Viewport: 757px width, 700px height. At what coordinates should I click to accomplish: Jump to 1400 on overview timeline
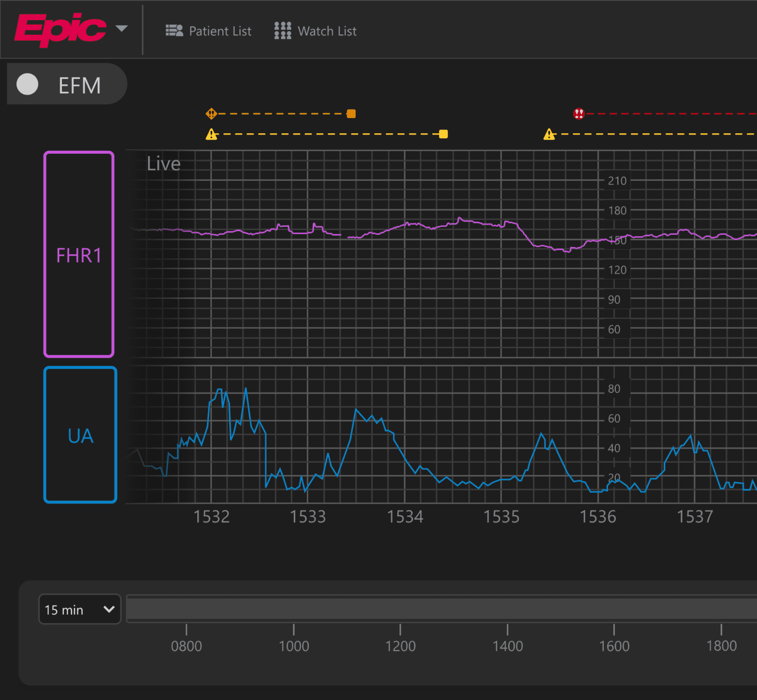tap(507, 645)
